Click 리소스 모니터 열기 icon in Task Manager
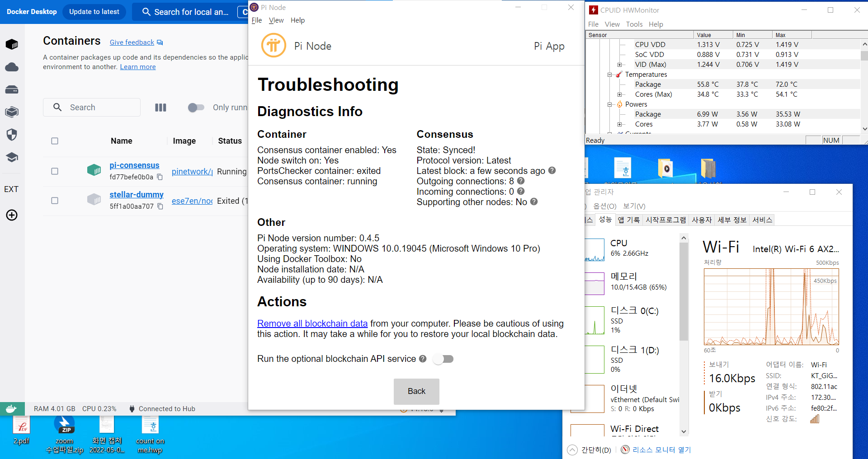This screenshot has height=459, width=868. [x=625, y=450]
